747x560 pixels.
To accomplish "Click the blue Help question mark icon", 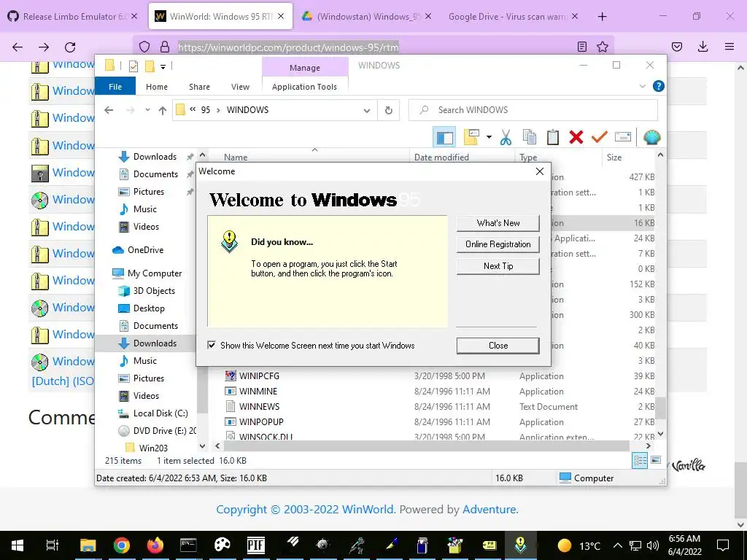I will pyautogui.click(x=659, y=86).
